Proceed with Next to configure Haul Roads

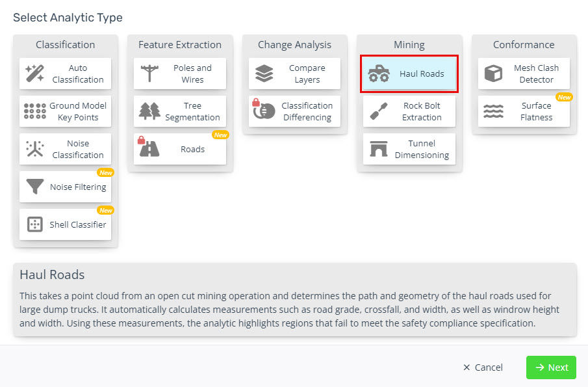[x=551, y=367]
